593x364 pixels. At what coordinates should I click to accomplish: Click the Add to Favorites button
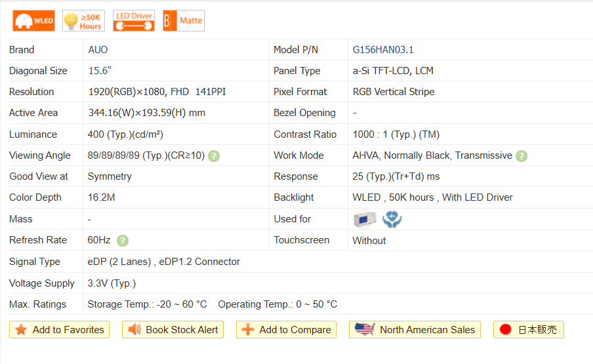click(60, 330)
